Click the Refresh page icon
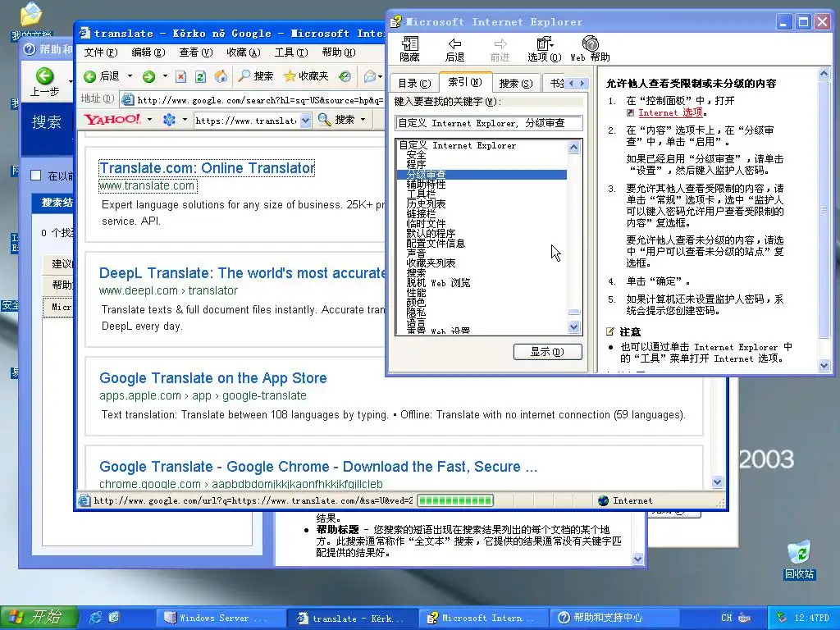 (200, 76)
